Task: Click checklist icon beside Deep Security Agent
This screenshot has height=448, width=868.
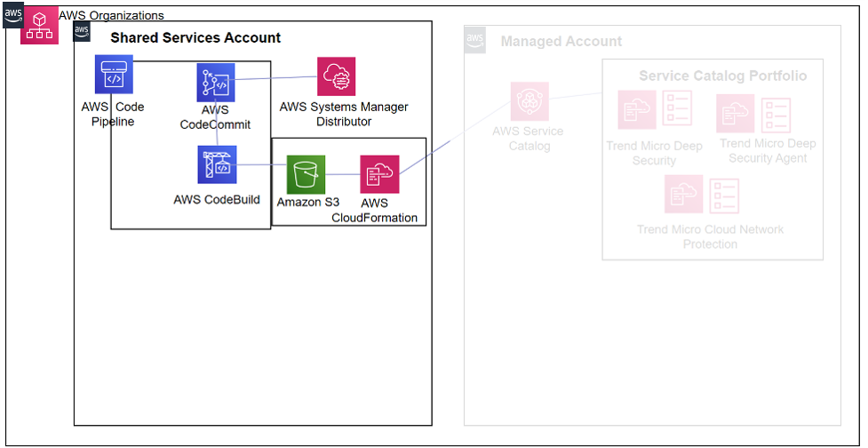Action: (x=776, y=116)
